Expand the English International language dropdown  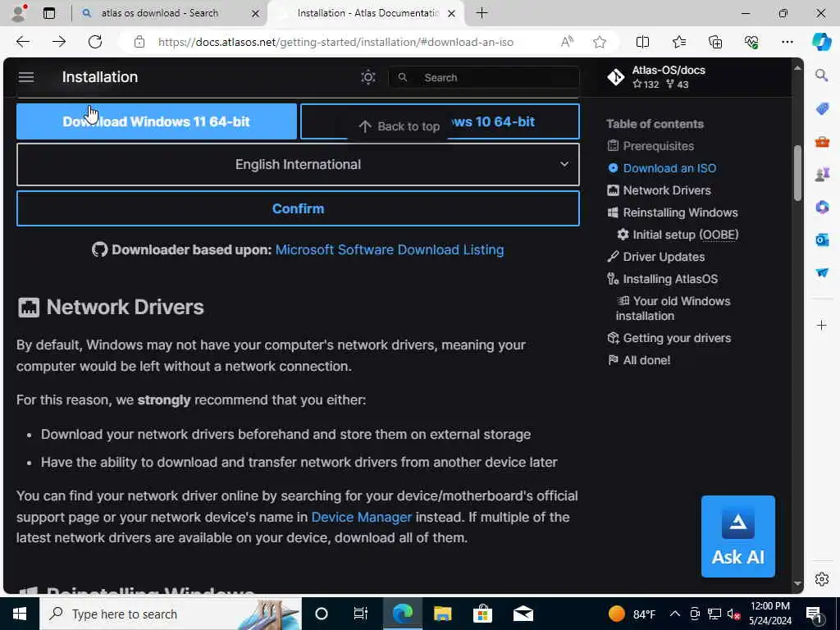(298, 164)
